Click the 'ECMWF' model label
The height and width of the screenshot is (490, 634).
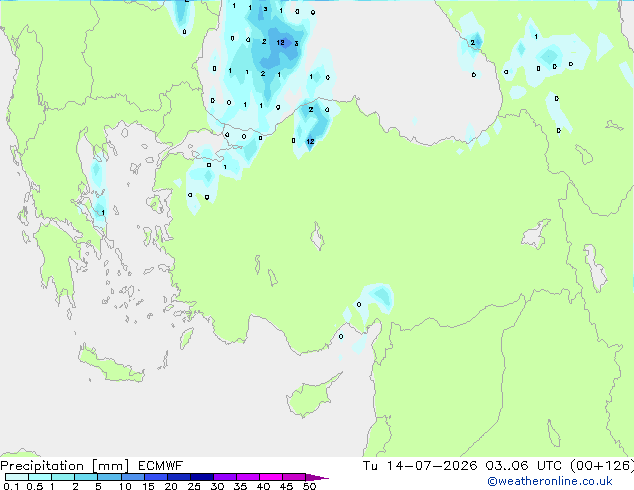tap(161, 466)
